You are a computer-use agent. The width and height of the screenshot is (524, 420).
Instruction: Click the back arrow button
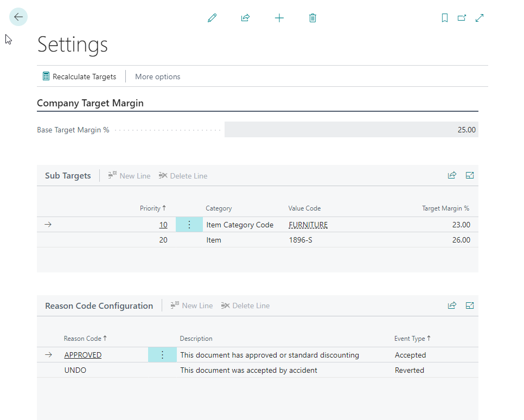coord(18,17)
